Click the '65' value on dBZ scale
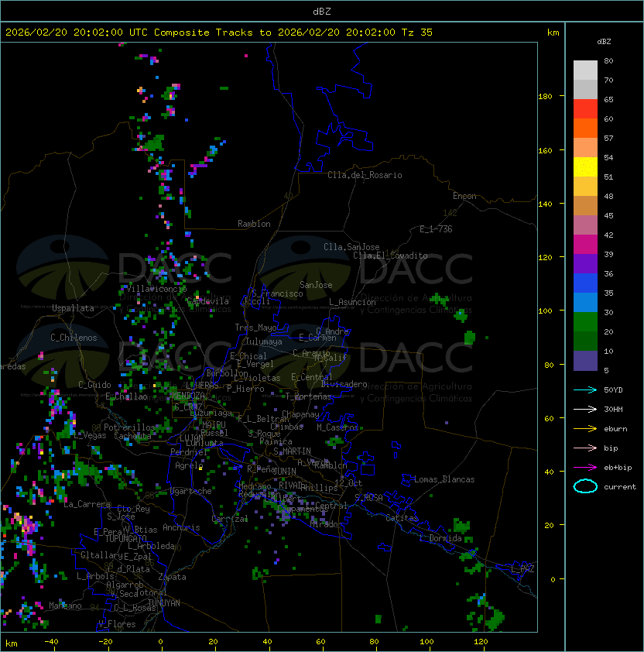Image resolution: width=644 pixels, height=652 pixels. 608,99
